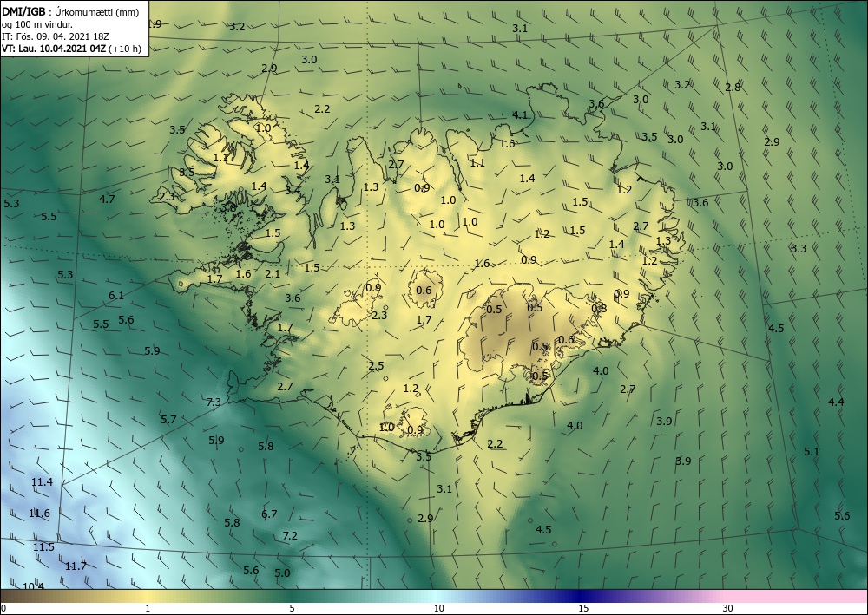Click the map value 4.4
Screen dimensions: 868x615
[836, 402]
